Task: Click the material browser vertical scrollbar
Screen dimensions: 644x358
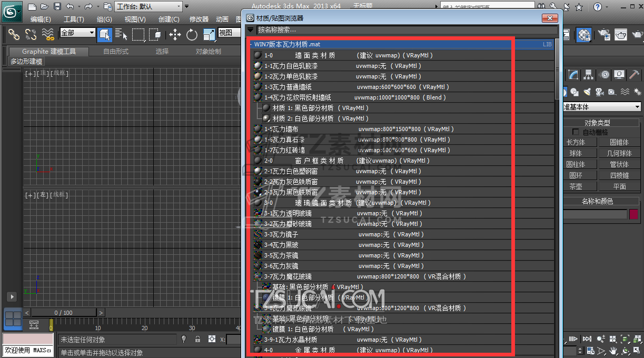Action: (558, 68)
